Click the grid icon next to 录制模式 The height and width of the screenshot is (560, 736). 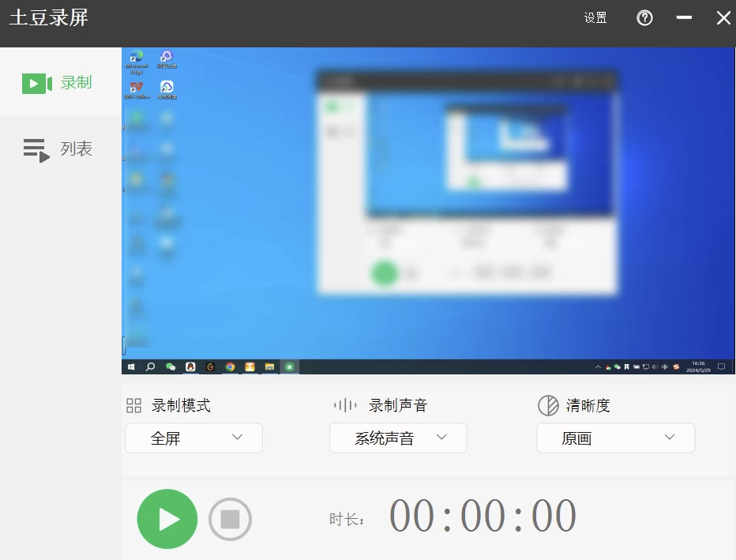click(133, 406)
